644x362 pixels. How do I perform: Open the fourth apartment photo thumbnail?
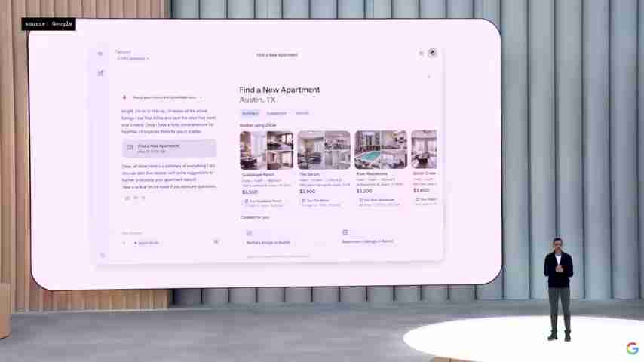(424, 149)
